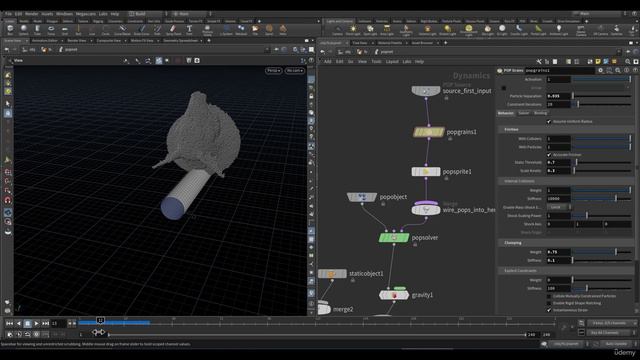The image size is (640, 360).
Task: Add a Camera from Lights shelf
Action: click(x=338, y=30)
